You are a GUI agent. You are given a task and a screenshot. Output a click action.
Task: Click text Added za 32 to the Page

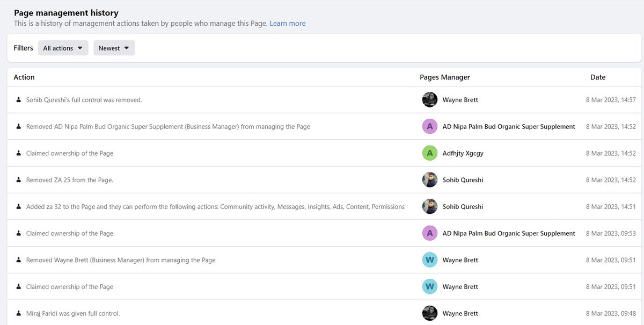click(215, 207)
